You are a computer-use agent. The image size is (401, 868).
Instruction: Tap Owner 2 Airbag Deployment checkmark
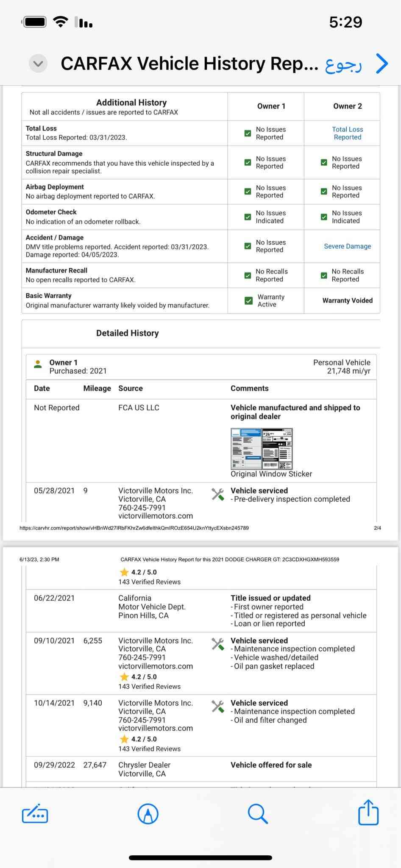point(324,192)
